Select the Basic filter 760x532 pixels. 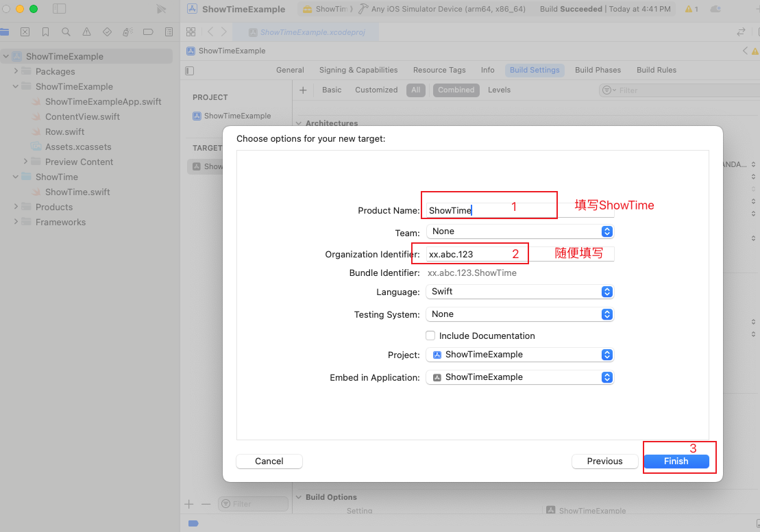(332, 90)
